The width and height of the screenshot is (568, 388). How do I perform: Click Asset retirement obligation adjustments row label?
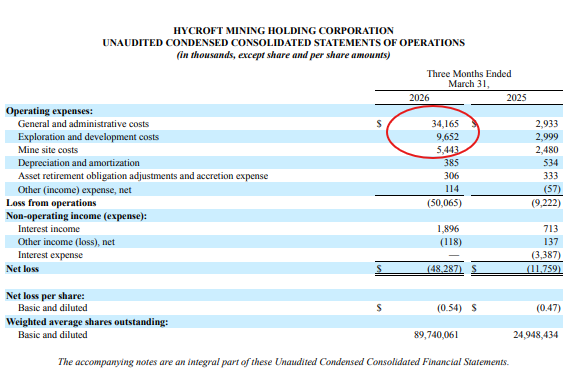click(143, 176)
